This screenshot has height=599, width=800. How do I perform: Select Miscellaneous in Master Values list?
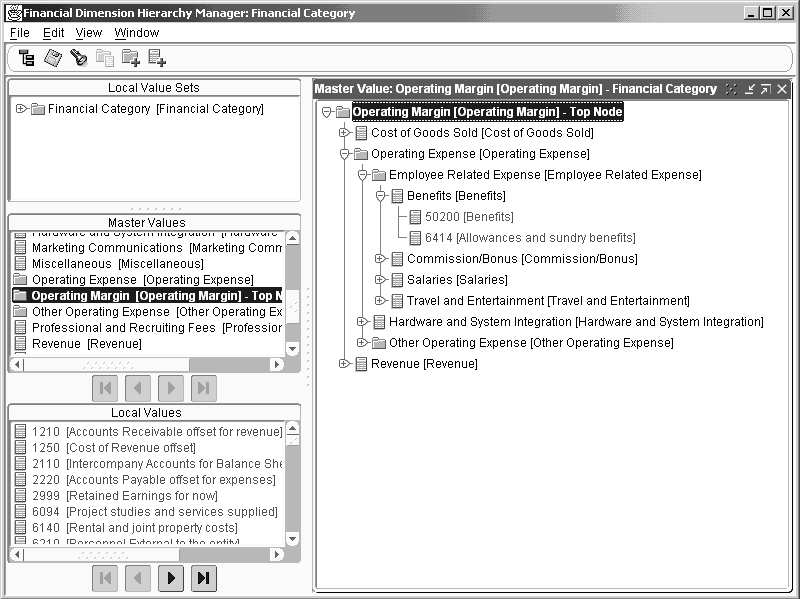tap(117, 264)
